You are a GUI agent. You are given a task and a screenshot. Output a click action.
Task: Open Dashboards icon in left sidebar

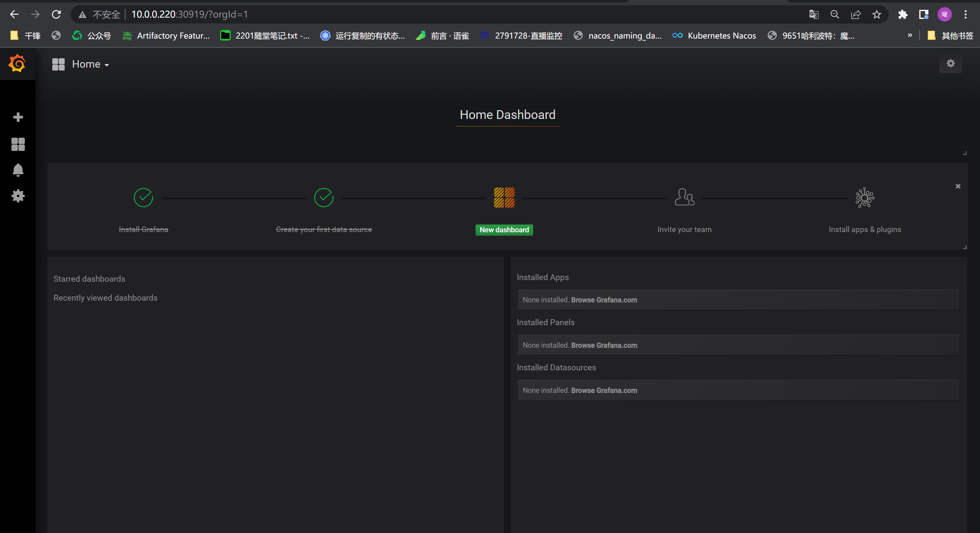(x=18, y=144)
